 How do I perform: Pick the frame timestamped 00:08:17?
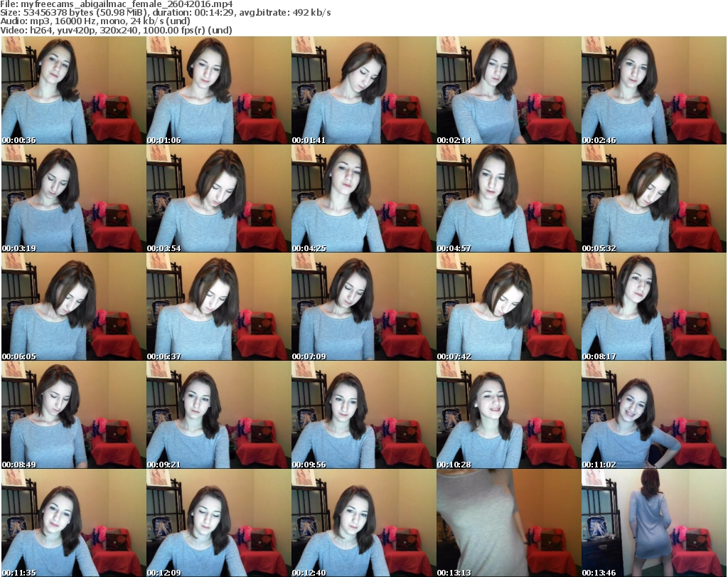654,307
